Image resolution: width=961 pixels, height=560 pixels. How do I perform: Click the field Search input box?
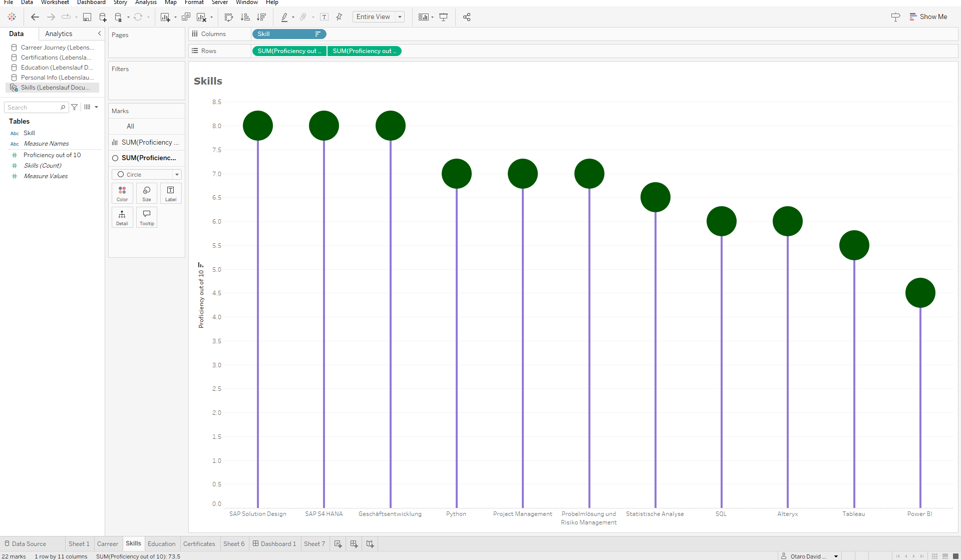pyautogui.click(x=36, y=107)
